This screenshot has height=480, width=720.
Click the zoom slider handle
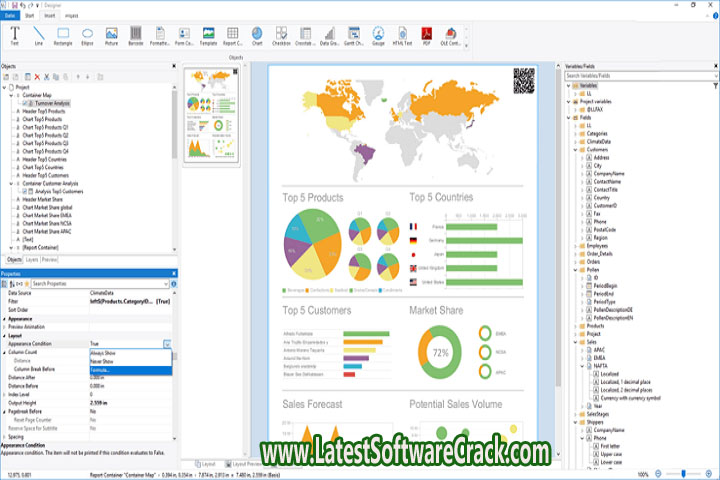[684, 474]
